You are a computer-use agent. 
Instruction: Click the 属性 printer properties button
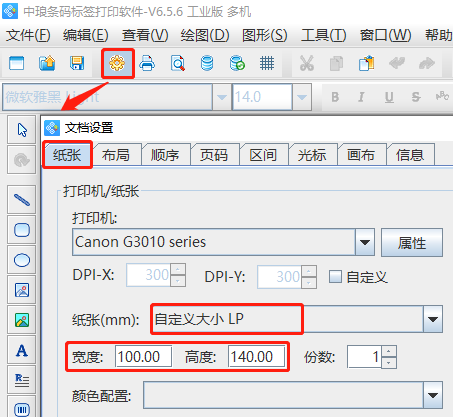pyautogui.click(x=412, y=242)
